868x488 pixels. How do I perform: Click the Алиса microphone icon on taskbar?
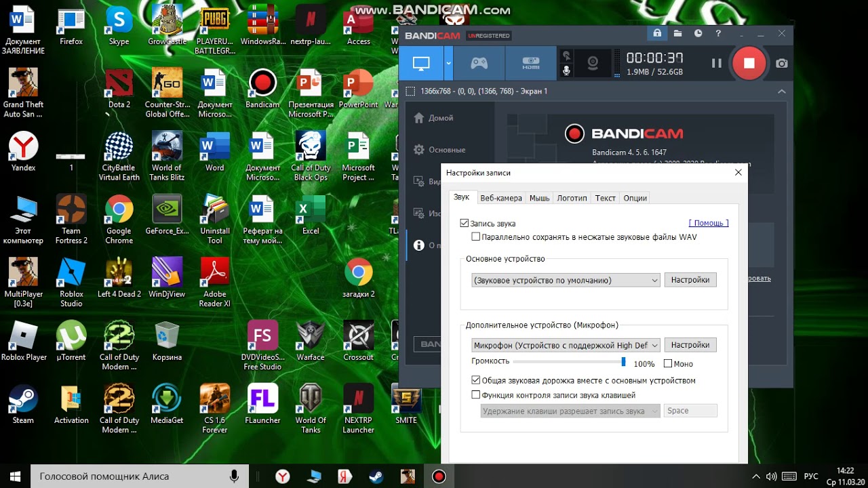tap(234, 476)
